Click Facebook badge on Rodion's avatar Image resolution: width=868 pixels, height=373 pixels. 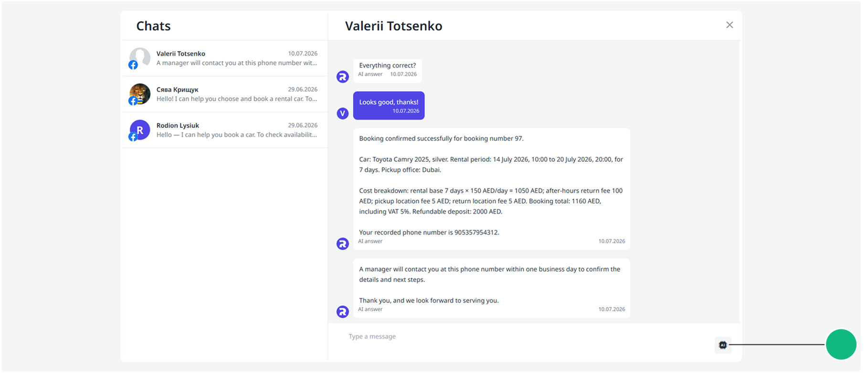tap(133, 137)
